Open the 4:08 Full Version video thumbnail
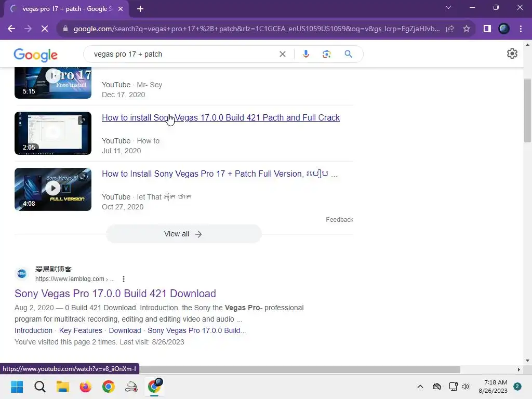The height and width of the screenshot is (399, 532). [53, 189]
